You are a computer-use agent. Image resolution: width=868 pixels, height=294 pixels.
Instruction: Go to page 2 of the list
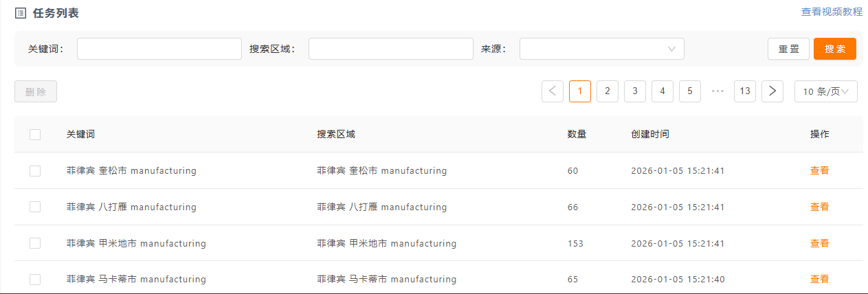pos(608,91)
